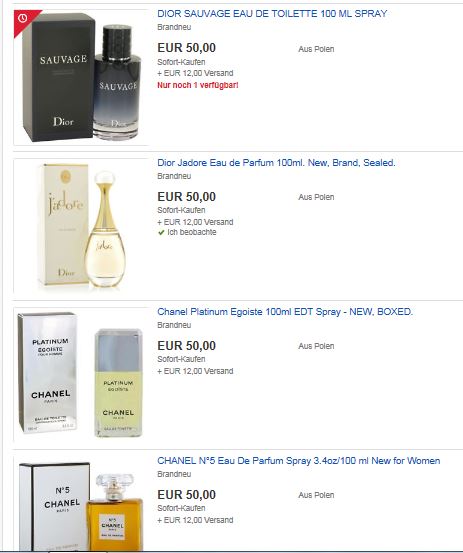Click Sofort-Kaufen label under Jadore price
Image resolution: width=463 pixels, height=553 pixels.
[181, 210]
